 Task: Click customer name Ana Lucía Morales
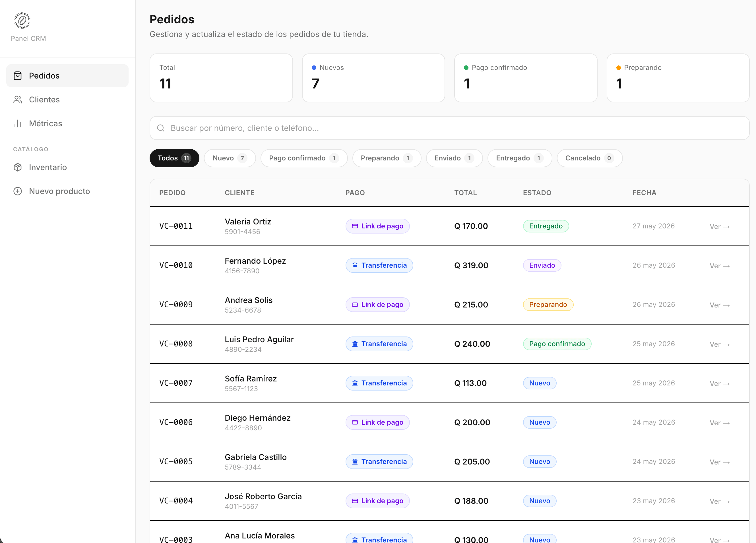coord(260,536)
